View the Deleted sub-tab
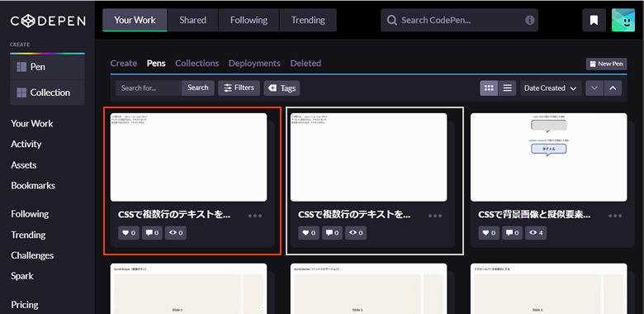 point(305,64)
